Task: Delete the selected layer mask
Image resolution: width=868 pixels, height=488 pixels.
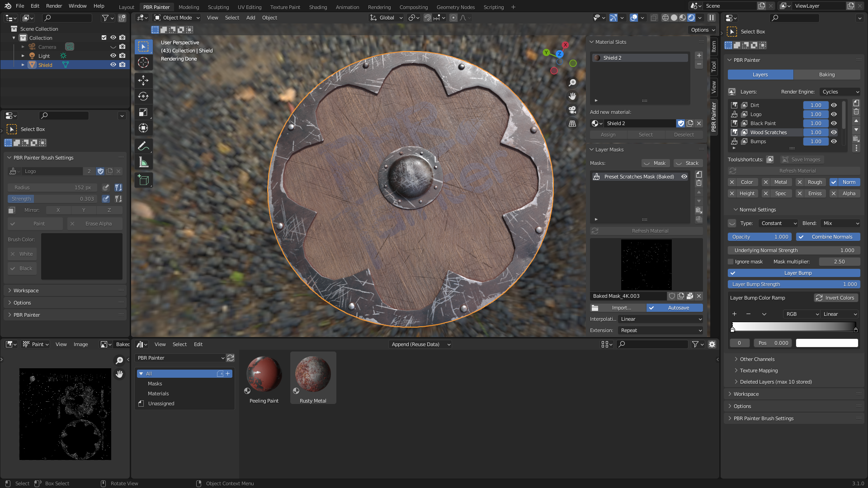Action: (x=699, y=183)
